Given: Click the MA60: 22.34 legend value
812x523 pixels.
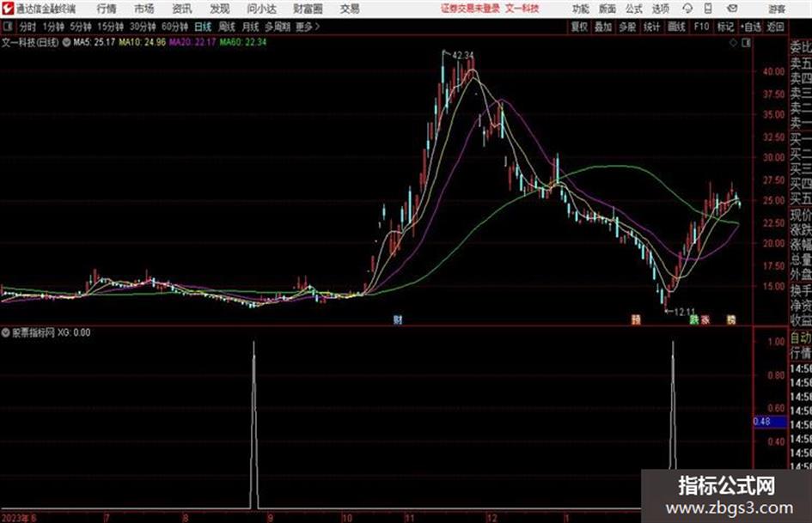Looking at the screenshot, I should (x=243, y=42).
